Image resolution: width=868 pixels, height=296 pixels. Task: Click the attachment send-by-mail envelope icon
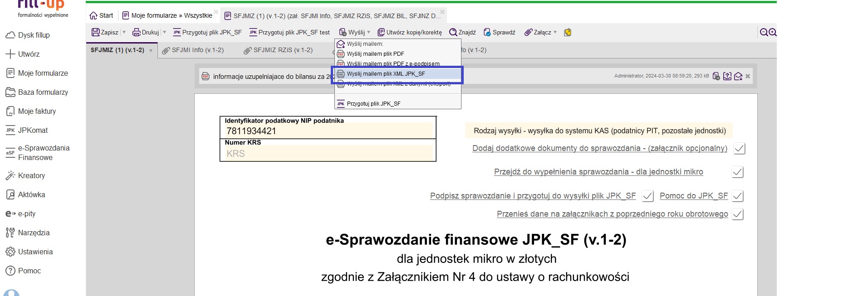738,76
